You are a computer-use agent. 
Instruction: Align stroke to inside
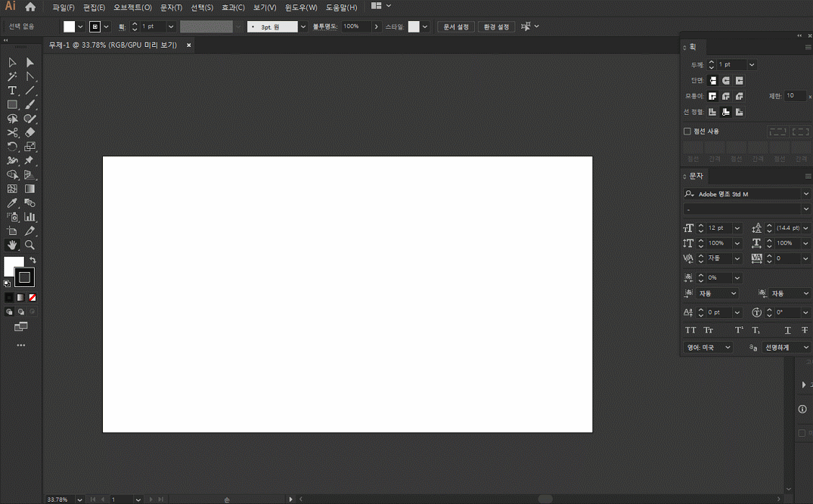(x=726, y=112)
